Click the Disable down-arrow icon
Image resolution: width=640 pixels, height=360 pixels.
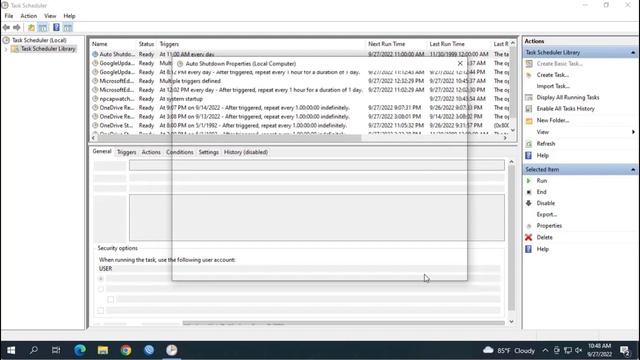click(x=529, y=203)
